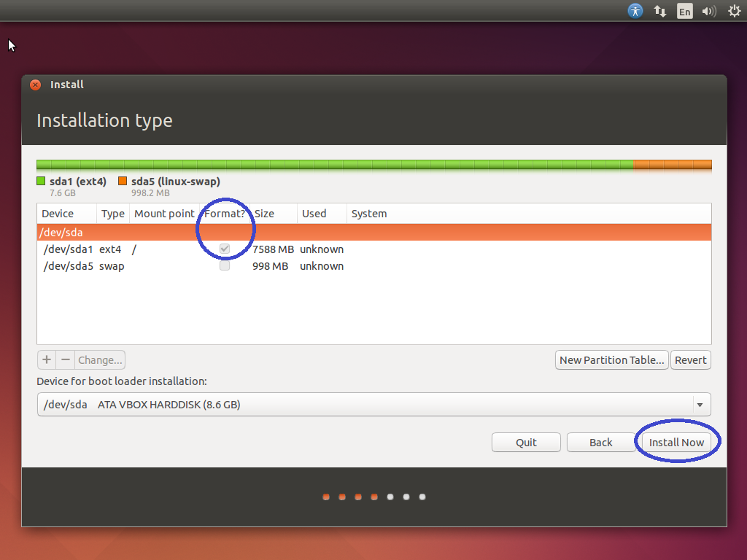Open the accessibility menu icon
This screenshot has height=560, width=747.
point(635,11)
